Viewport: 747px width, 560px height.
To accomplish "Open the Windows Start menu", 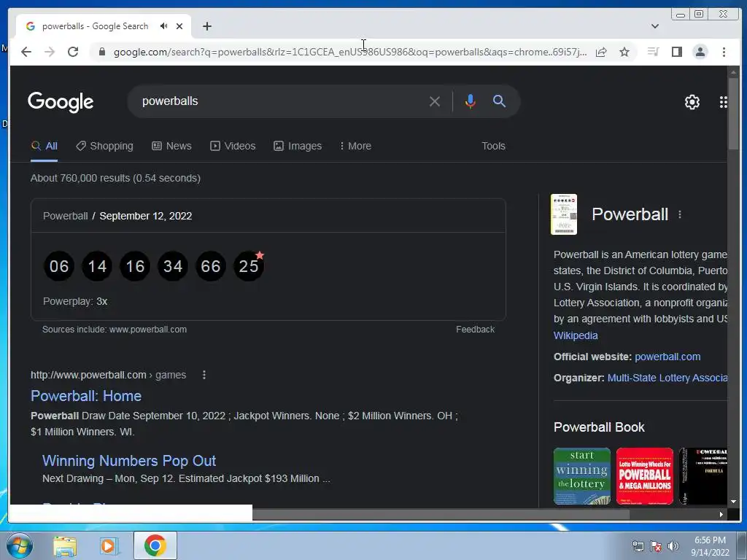I will coord(20,545).
